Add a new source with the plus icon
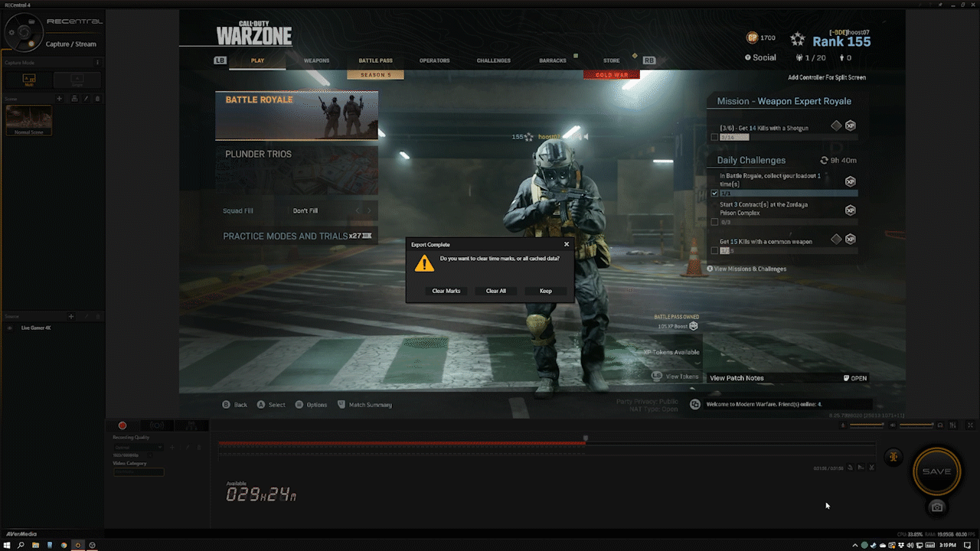Screen dimensions: 980x551 [71, 316]
